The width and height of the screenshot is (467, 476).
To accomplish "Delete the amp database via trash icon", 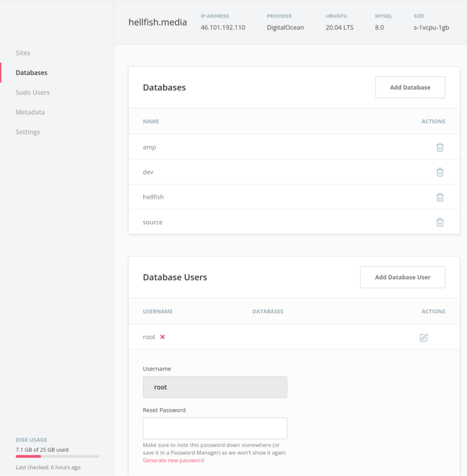I will pyautogui.click(x=440, y=147).
